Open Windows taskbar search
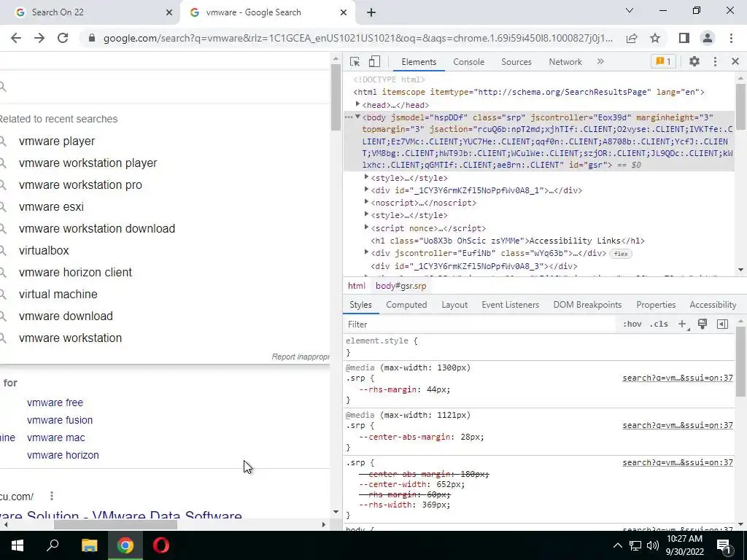This screenshot has height=560, width=747. pyautogui.click(x=53, y=545)
